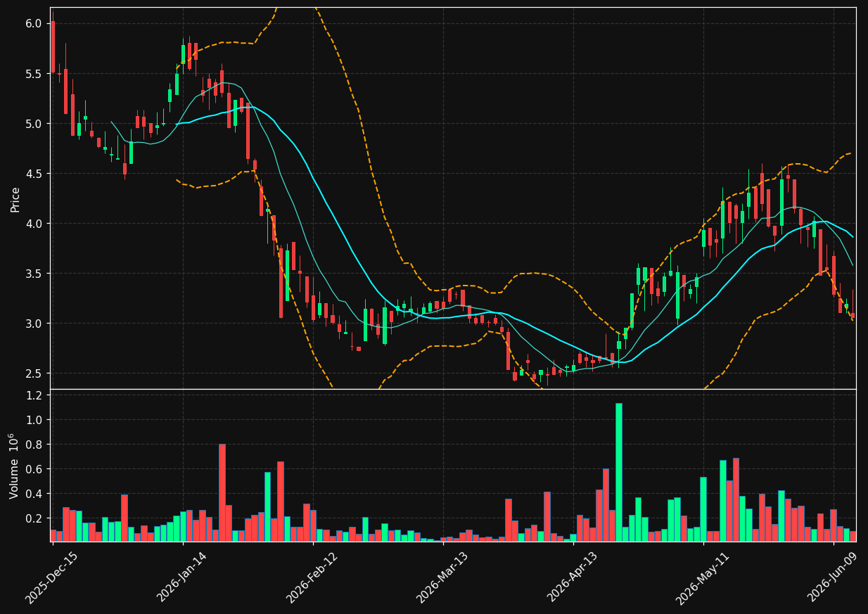Click the 0.4 volume tick label
The height and width of the screenshot is (614, 868).
[x=33, y=494]
